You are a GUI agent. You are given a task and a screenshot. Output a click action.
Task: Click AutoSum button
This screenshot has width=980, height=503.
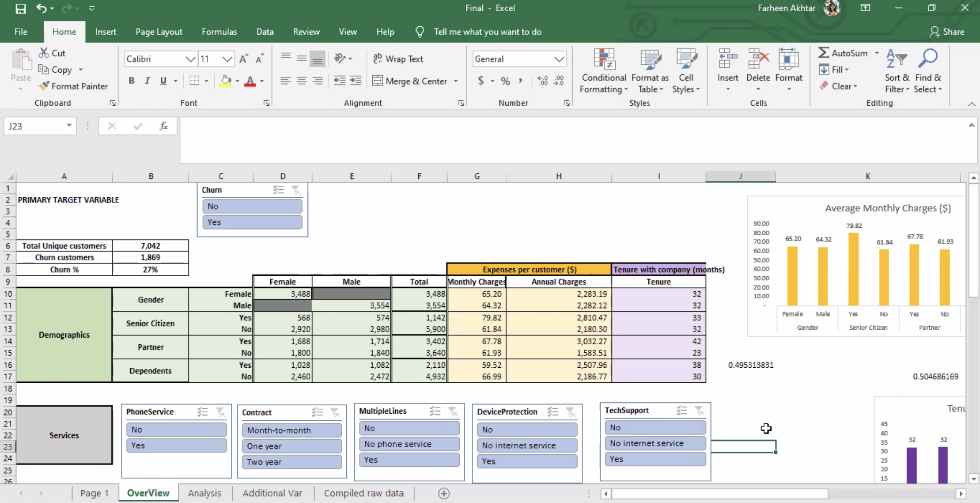click(x=843, y=53)
